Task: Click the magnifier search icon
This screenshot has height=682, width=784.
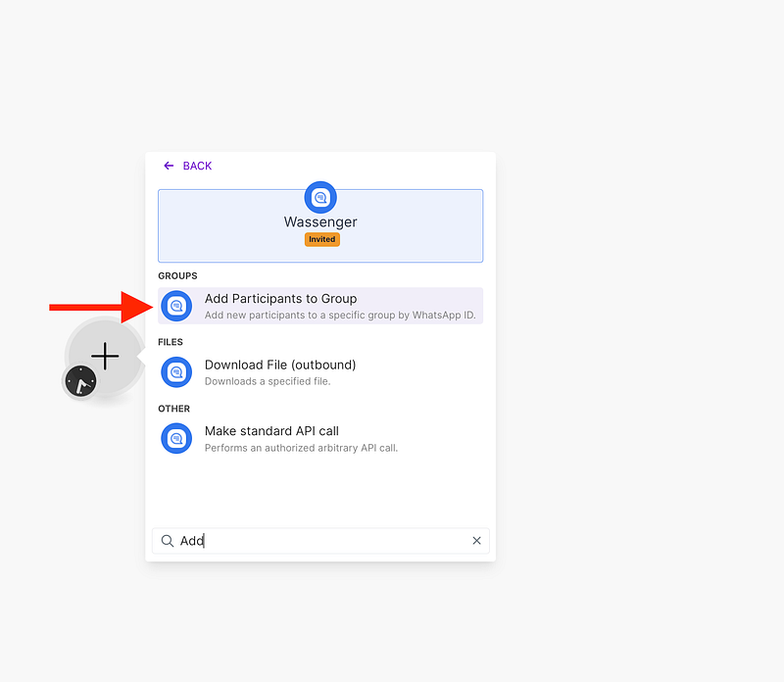Action: tap(168, 541)
